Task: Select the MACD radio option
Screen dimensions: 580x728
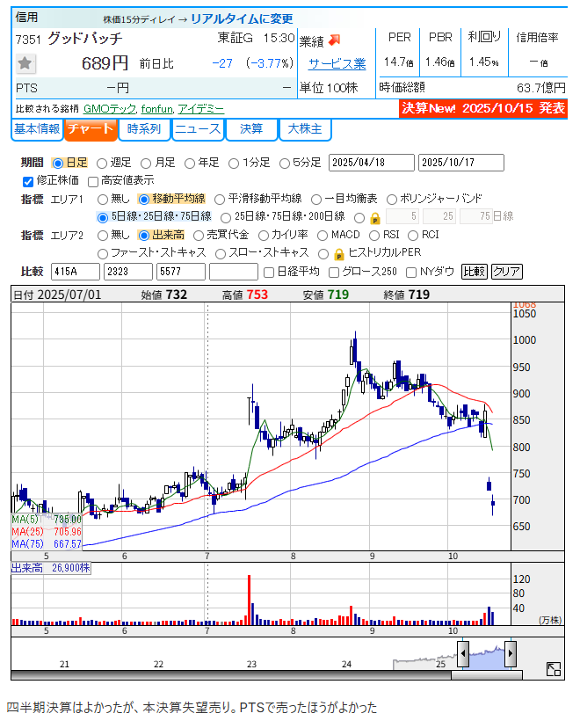Action: pos(322,235)
